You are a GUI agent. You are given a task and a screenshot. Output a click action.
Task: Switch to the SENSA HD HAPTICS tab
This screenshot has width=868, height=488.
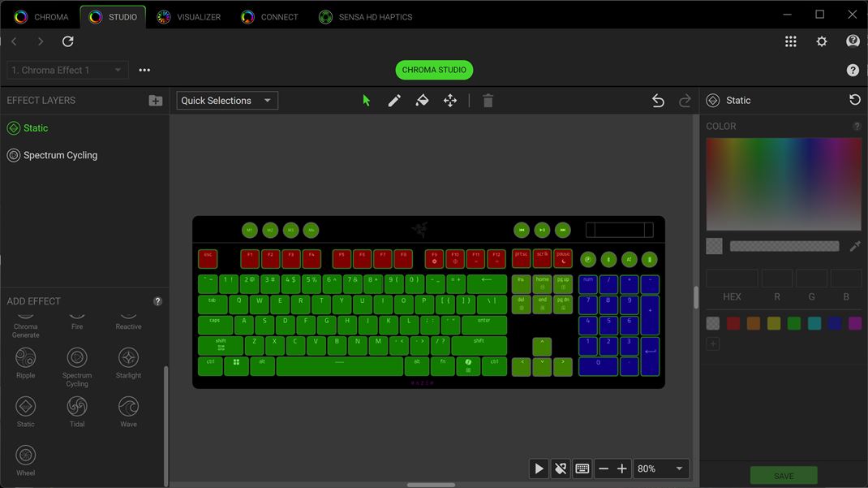365,16
